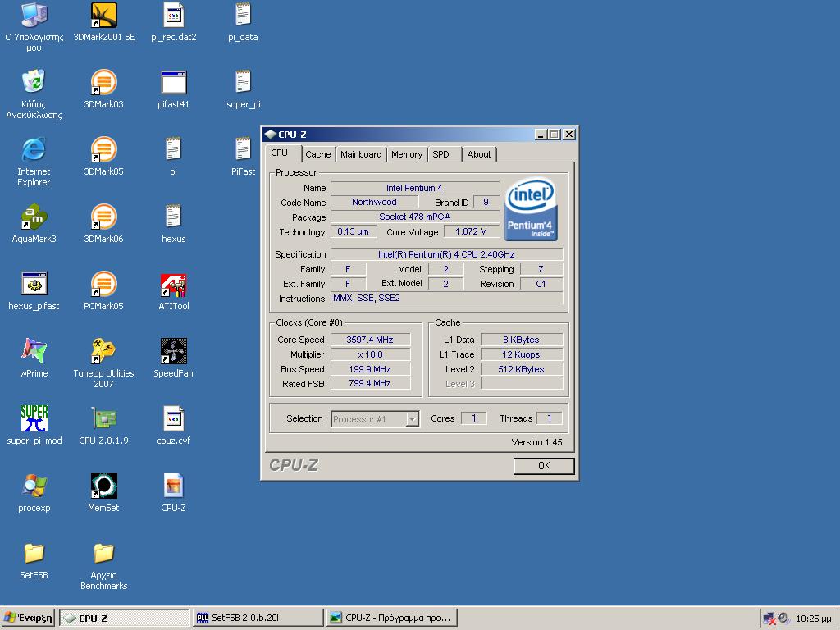Click the system clock 10:25 μμ

click(814, 619)
